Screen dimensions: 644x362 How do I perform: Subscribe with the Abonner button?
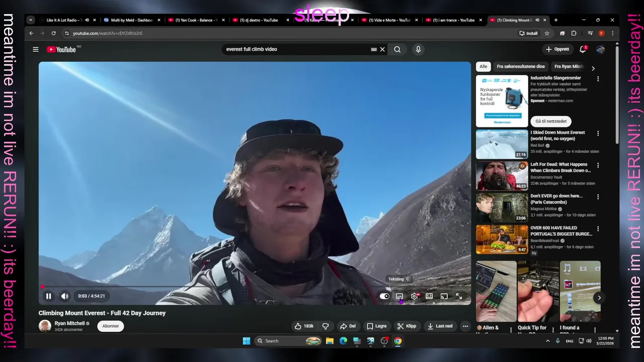[x=111, y=326]
